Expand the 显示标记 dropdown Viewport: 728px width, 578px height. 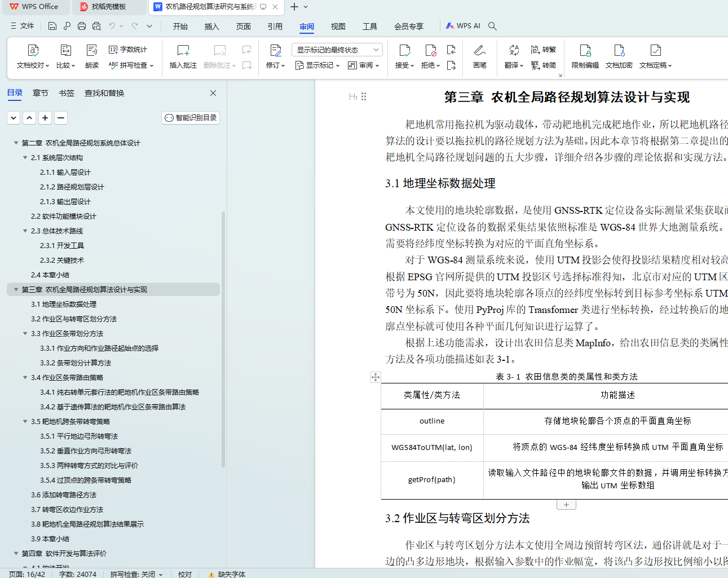tap(317, 65)
